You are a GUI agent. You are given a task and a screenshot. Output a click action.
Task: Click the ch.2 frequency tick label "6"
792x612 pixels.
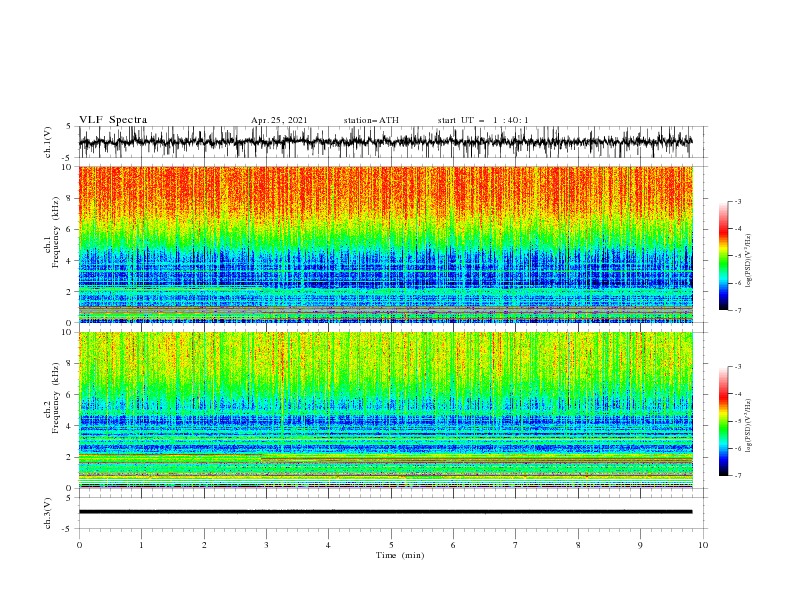(70, 395)
